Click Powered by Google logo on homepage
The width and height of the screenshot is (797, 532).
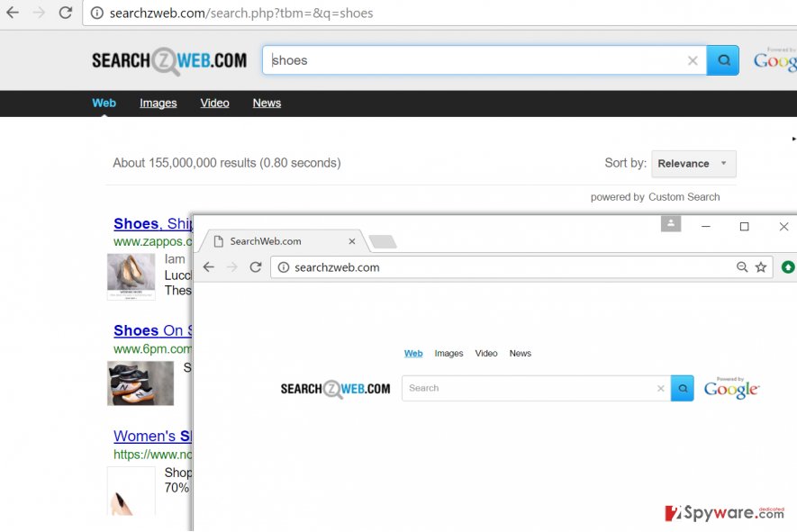(731, 388)
